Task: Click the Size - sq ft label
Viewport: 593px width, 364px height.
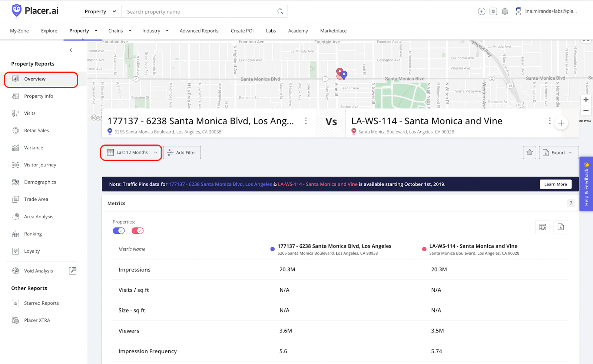Action: pos(132,310)
